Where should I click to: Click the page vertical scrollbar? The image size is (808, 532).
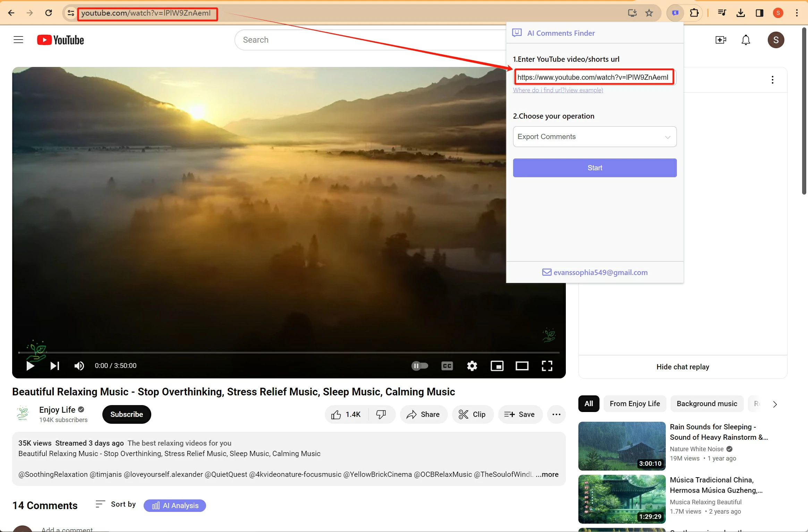tap(804, 111)
